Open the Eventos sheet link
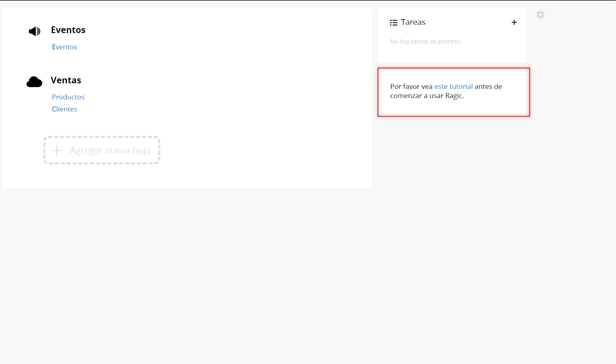Image resolution: width=616 pixels, height=364 pixels. coord(64,47)
